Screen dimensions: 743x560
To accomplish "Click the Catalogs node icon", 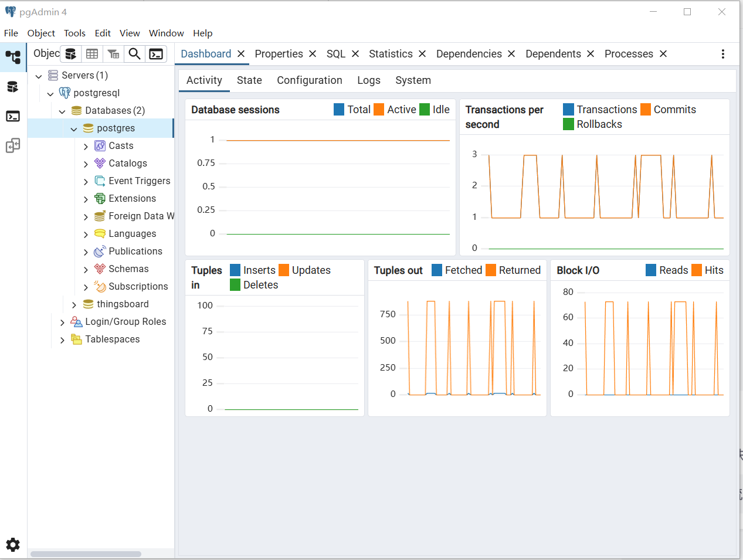I will pos(100,163).
